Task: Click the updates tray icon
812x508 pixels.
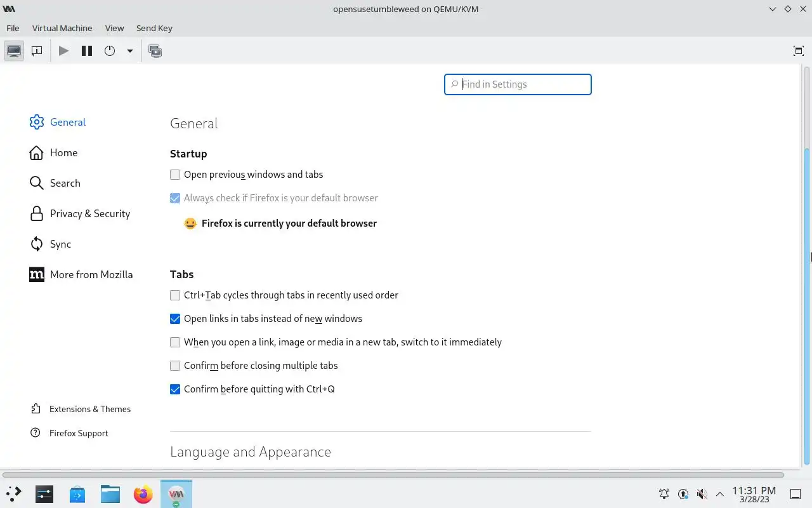Action: [x=683, y=494]
